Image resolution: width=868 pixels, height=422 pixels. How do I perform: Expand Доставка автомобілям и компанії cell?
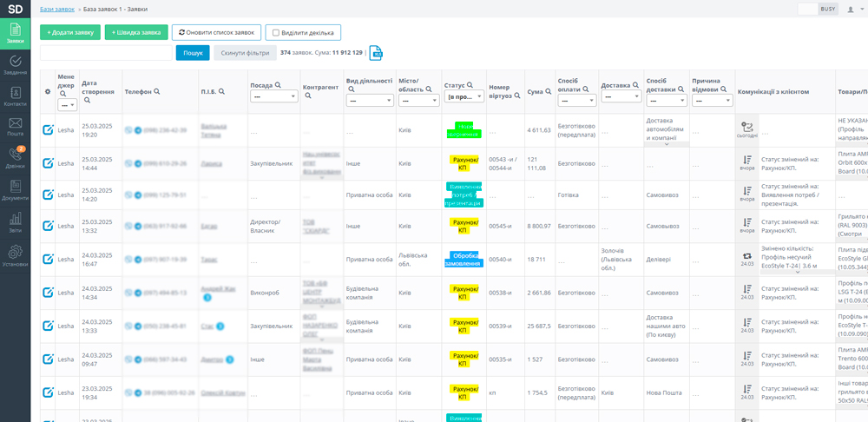(x=667, y=144)
